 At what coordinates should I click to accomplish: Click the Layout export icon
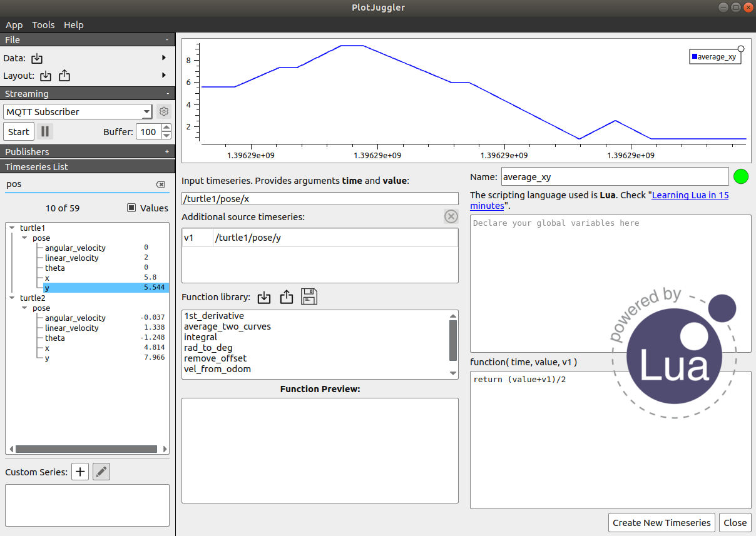64,75
